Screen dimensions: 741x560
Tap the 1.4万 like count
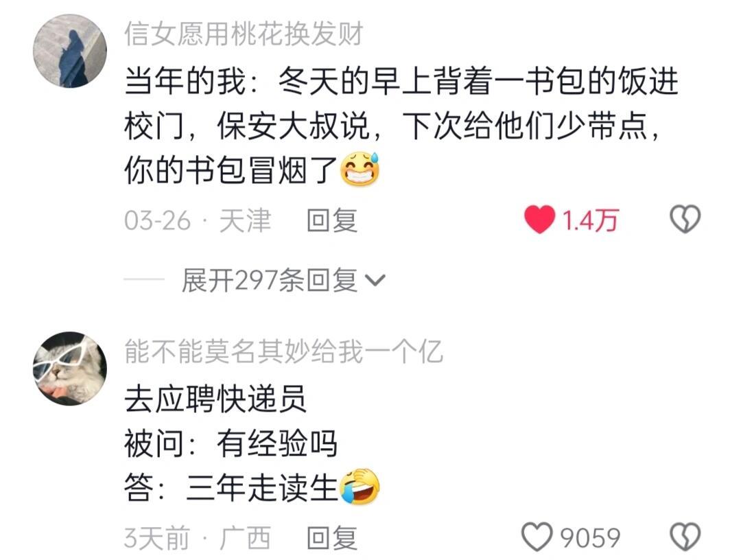590,221
